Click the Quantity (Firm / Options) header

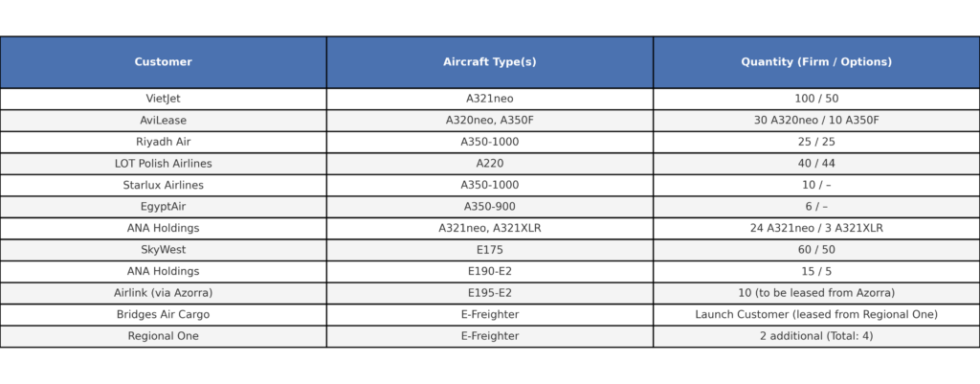(x=816, y=62)
